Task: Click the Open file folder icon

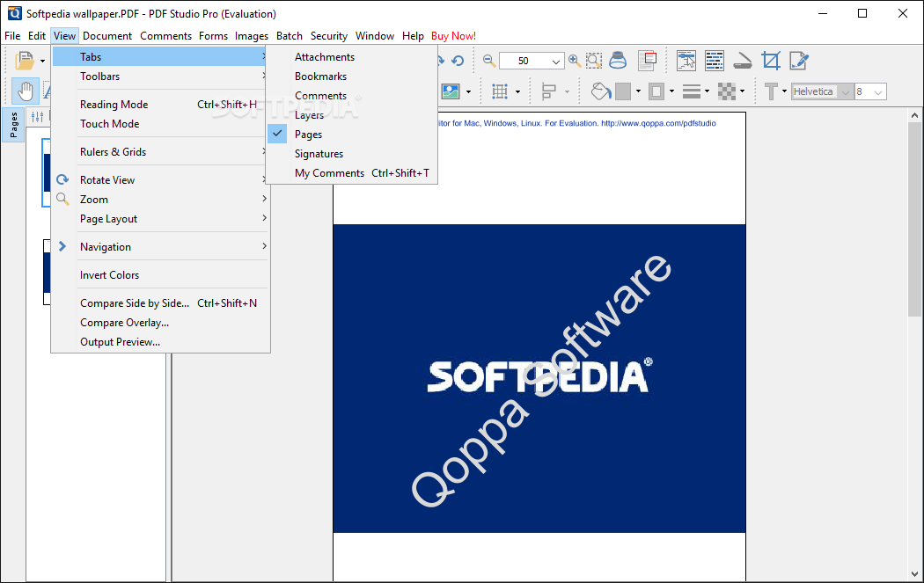Action: click(25, 61)
